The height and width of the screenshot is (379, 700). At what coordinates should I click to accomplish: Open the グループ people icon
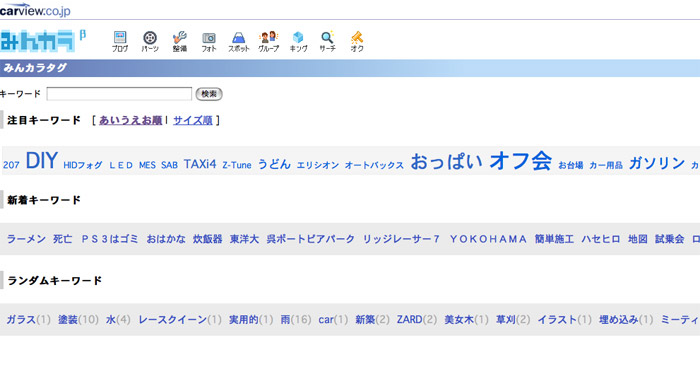point(268,42)
